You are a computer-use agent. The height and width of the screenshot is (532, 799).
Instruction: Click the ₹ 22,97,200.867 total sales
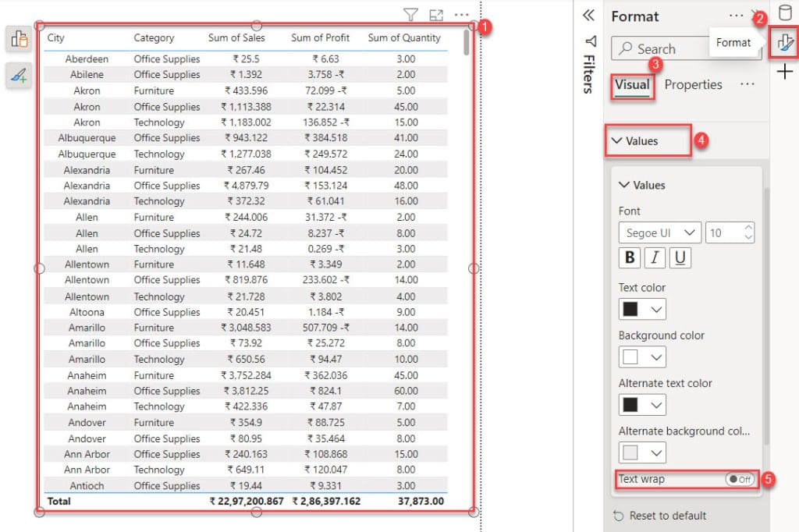[x=246, y=502]
